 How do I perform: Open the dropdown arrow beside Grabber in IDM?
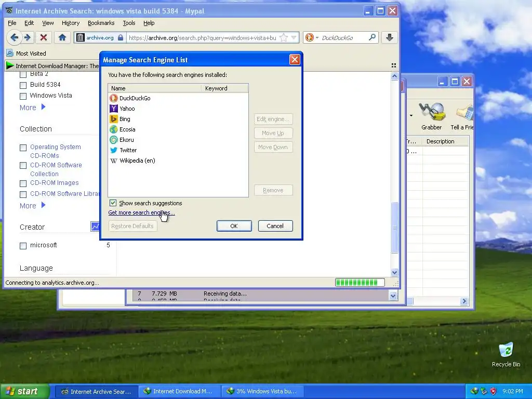click(411, 116)
